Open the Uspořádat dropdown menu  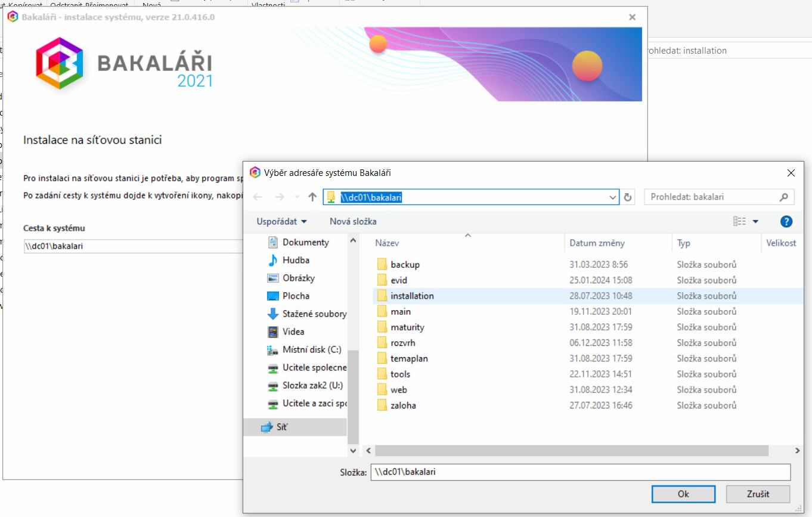coord(282,221)
